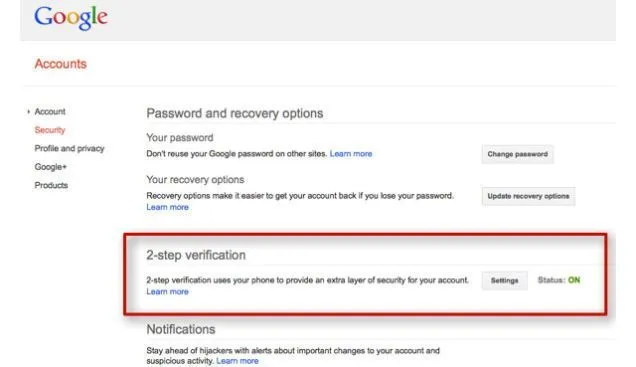
Task: Click the Notifications section heading
Action: [181, 329]
